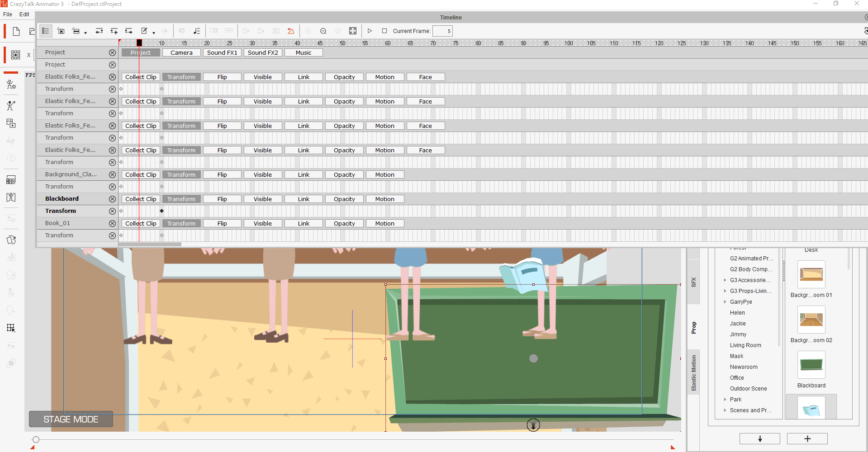The width and height of the screenshot is (868, 452).
Task: Click the fit-to-window icon in timeline toolbar
Action: coord(353,31)
